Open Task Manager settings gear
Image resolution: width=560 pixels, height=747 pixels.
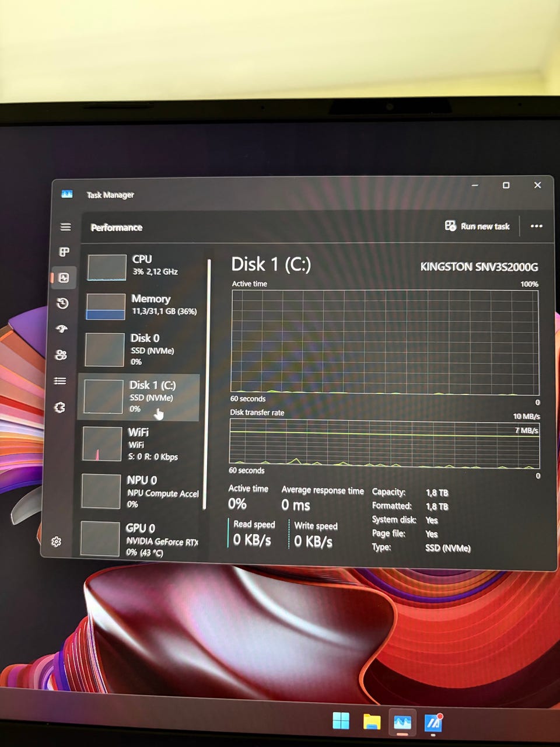56,542
